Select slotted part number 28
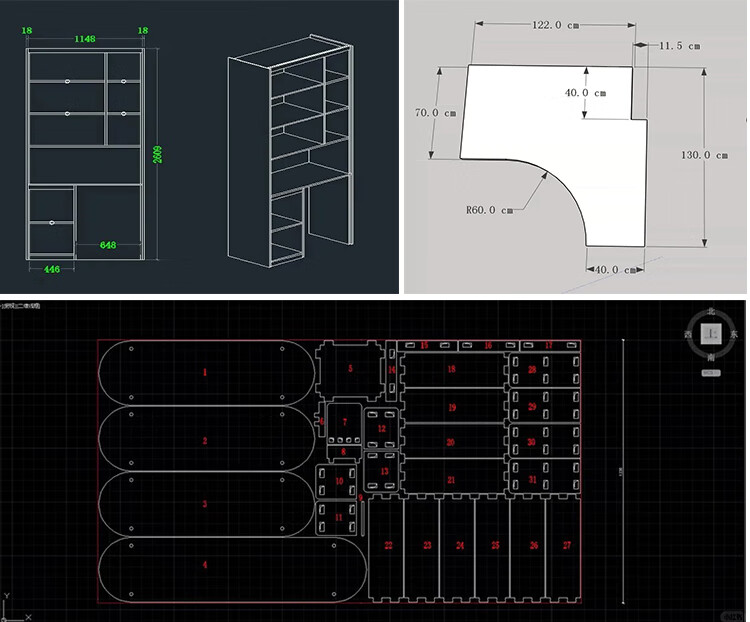The height and width of the screenshot is (622, 750). (532, 369)
